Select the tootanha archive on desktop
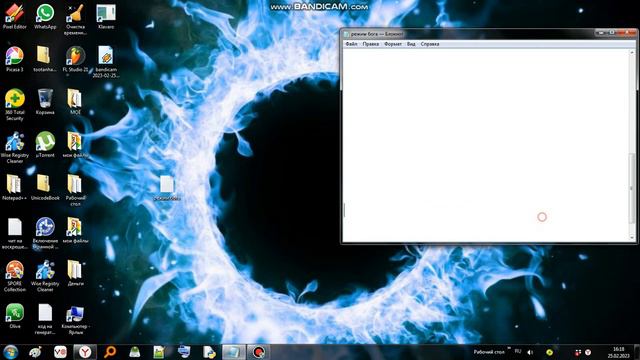The image size is (640, 360). pyautogui.click(x=44, y=60)
